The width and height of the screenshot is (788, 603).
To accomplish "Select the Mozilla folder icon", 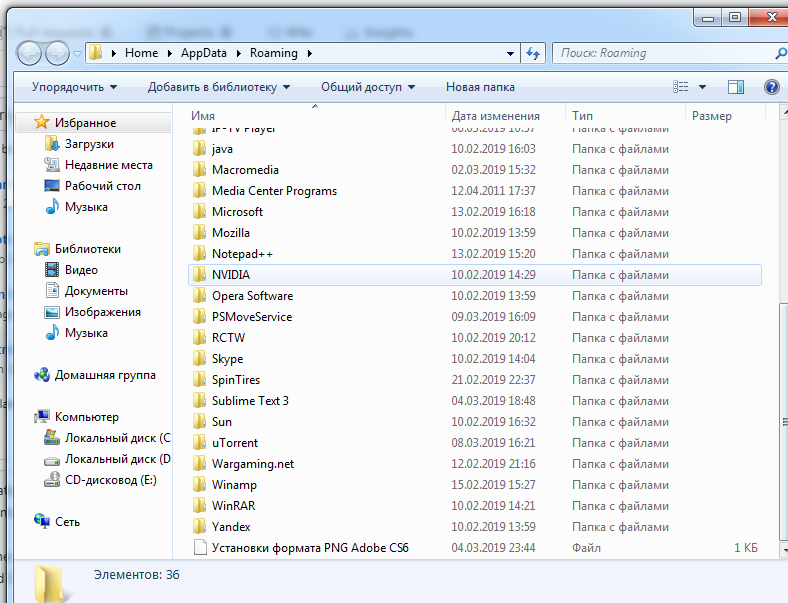I will point(200,233).
